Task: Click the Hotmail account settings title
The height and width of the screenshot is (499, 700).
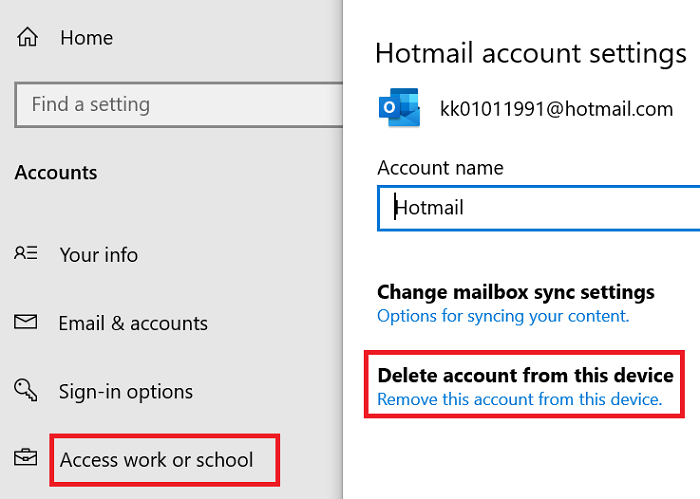Action: coord(531,54)
